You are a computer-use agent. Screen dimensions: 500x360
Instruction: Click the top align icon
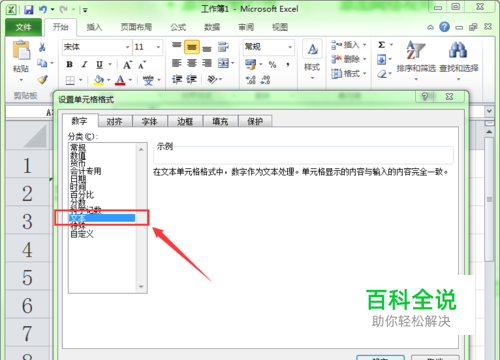(x=177, y=46)
